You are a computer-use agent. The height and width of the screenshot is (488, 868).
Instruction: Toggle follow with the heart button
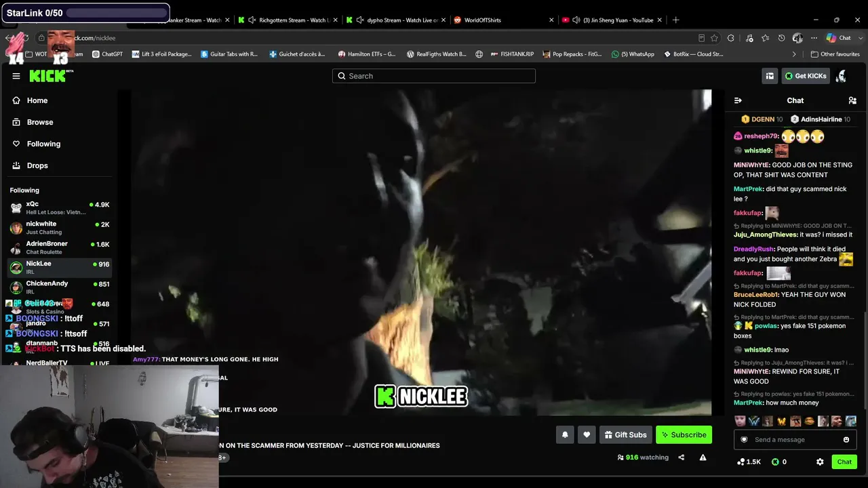coord(587,434)
